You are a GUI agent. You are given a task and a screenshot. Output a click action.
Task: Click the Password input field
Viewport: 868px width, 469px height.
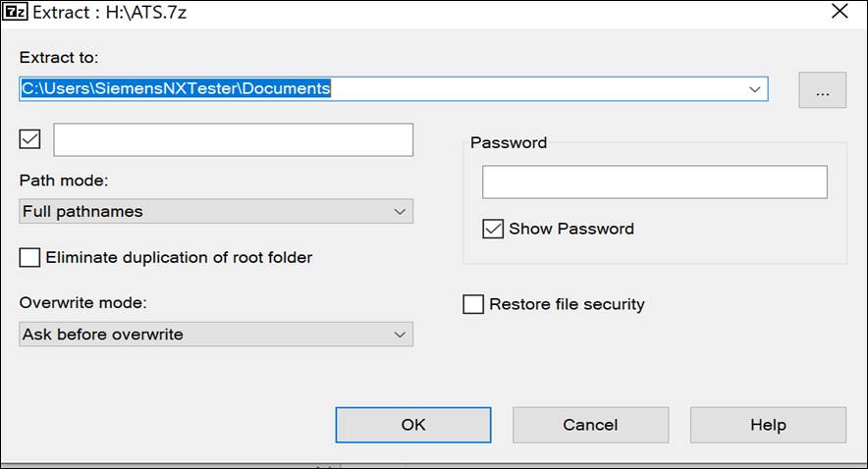(x=654, y=182)
